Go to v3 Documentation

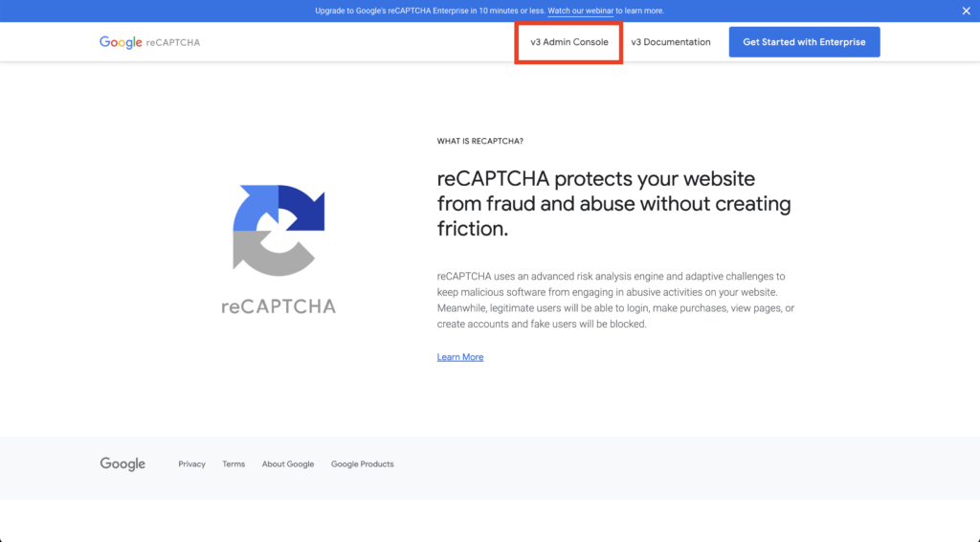pos(671,42)
